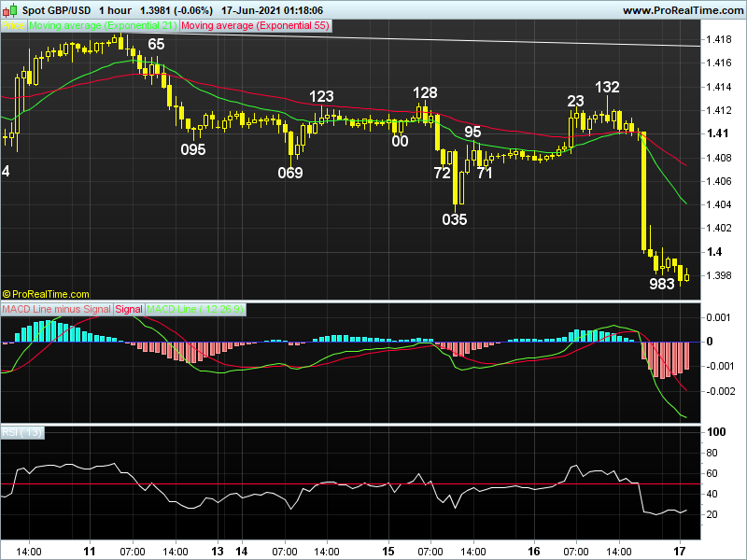Click the bold 1.41 price axis label
Screen dimensions: 747x560
click(x=717, y=133)
